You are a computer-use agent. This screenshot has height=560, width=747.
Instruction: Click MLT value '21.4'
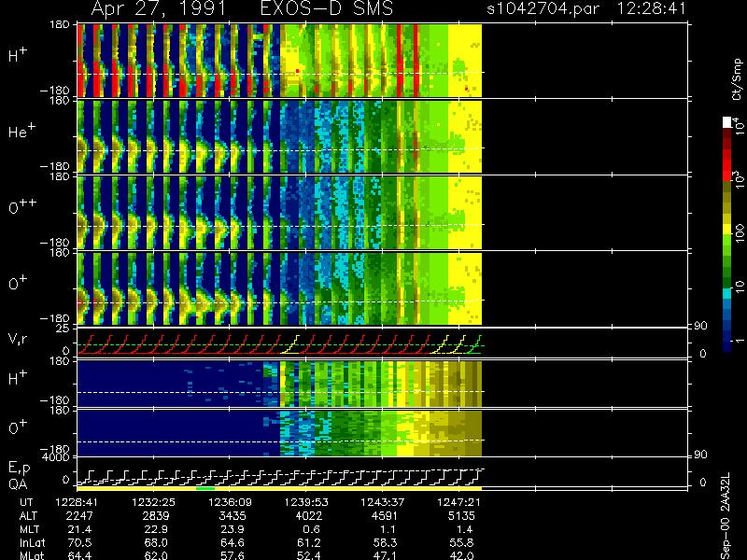point(81,529)
